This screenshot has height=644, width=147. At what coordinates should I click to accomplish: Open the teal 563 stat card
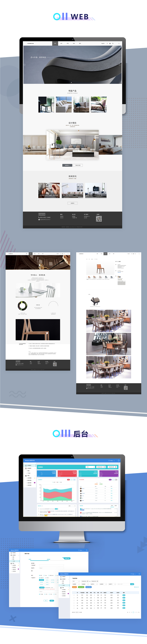coord(88,474)
